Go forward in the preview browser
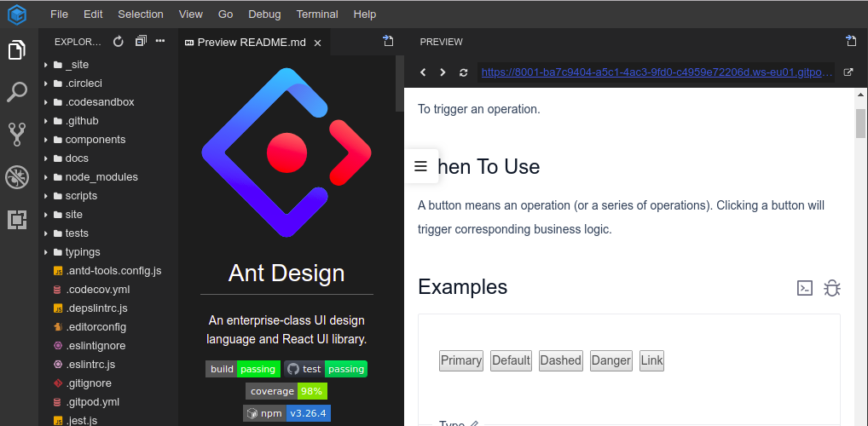Screen dimensions: 868x426 443,72
